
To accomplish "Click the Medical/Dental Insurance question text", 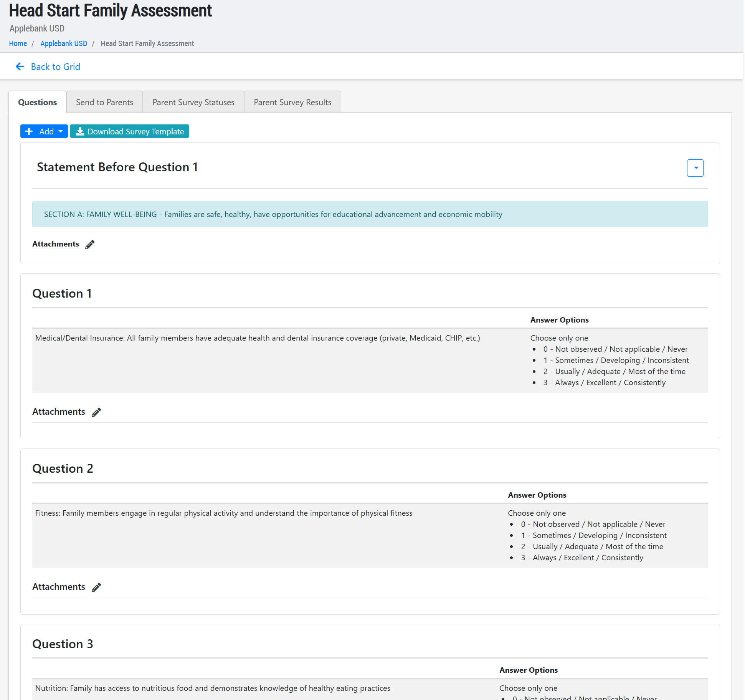I will coord(257,338).
